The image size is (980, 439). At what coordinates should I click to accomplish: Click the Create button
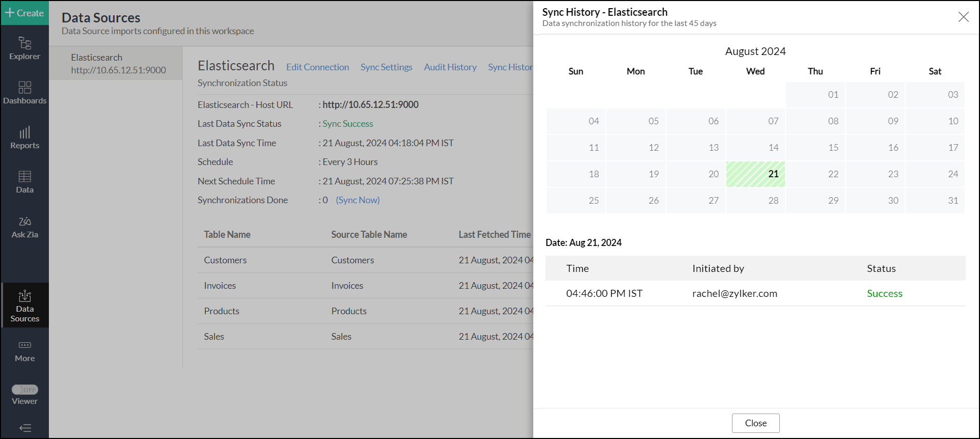click(24, 13)
